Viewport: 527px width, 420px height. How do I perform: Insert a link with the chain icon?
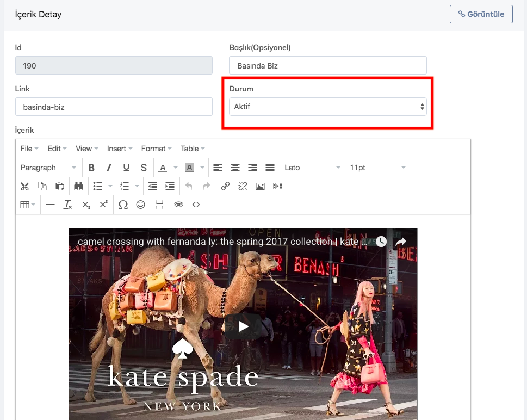225,186
